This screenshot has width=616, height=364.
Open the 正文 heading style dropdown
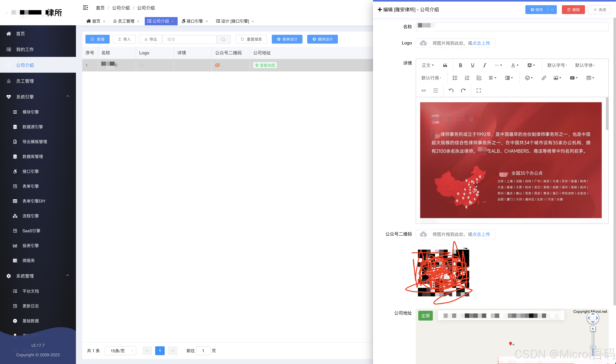(x=428, y=65)
